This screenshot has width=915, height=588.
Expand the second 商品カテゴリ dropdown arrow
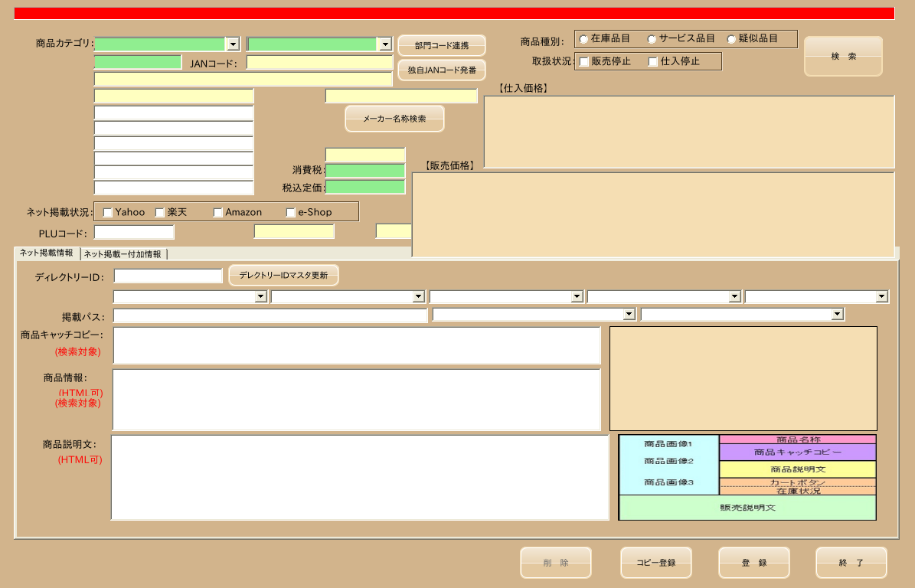384,44
